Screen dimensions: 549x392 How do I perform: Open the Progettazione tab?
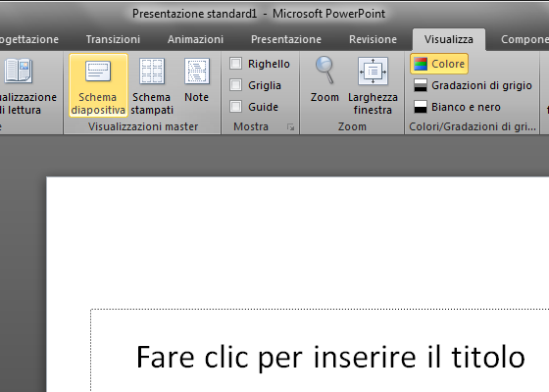[29, 39]
